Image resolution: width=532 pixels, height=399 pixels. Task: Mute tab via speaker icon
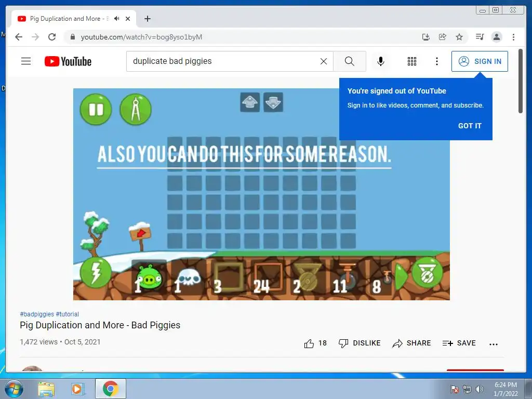coord(117,19)
